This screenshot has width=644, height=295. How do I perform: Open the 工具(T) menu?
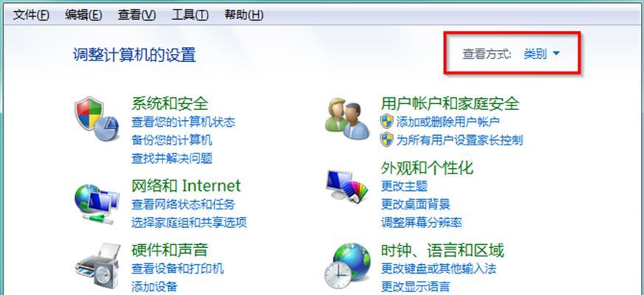190,15
